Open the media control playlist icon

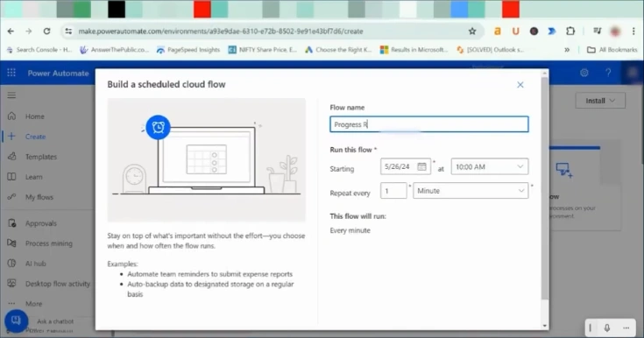tap(598, 32)
